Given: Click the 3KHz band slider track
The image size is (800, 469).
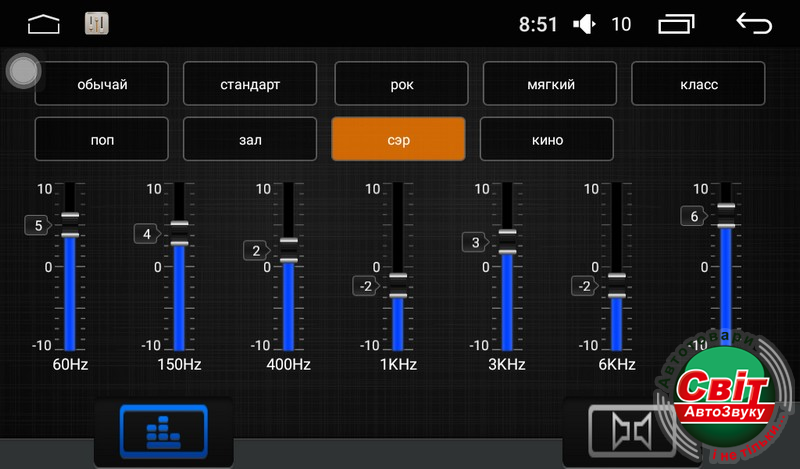Looking at the screenshot, I should [507, 300].
